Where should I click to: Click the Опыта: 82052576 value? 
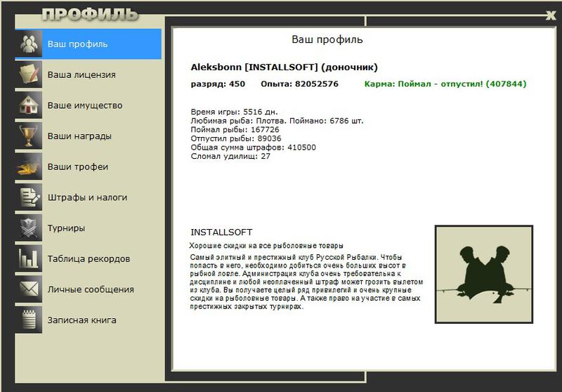[300, 84]
